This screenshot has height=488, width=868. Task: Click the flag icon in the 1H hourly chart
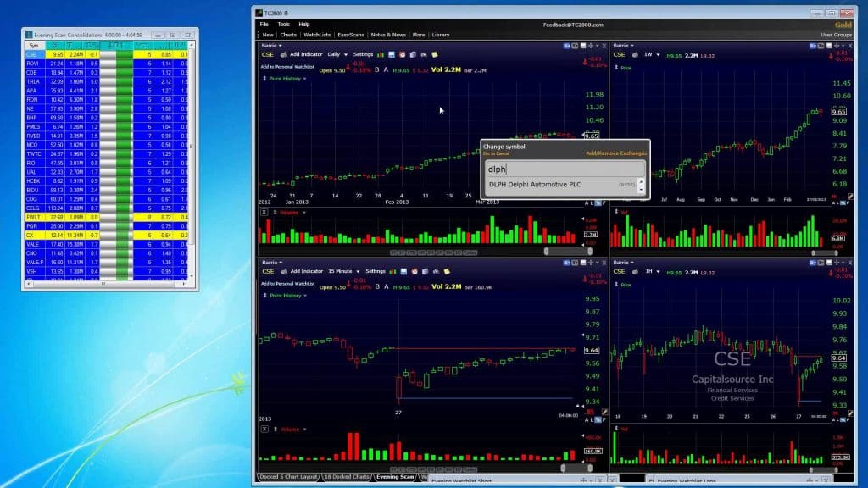[x=635, y=272]
